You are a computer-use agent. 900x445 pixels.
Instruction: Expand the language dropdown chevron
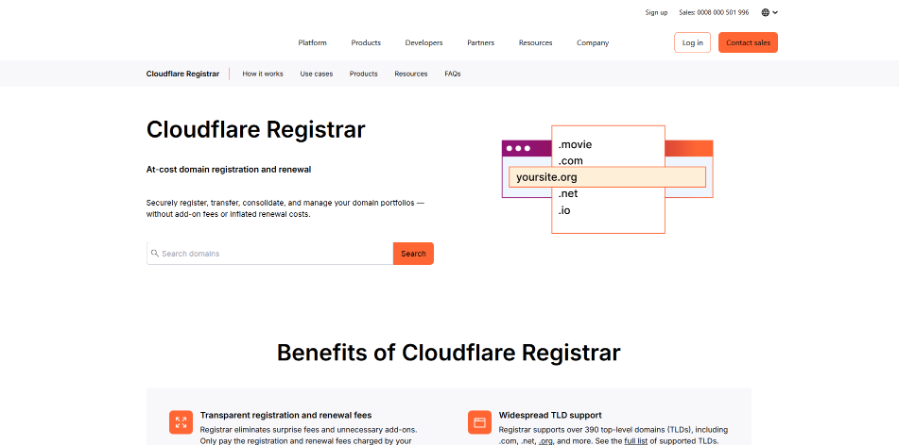point(775,12)
